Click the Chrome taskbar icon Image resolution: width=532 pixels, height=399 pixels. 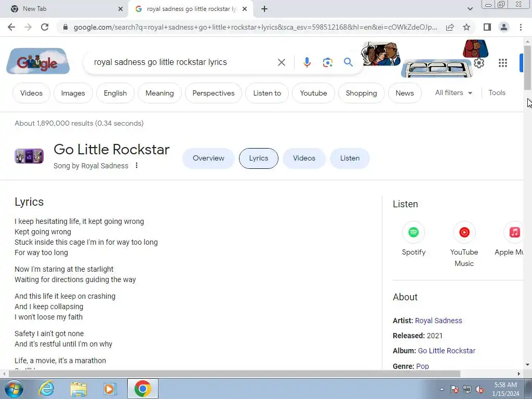coord(142,389)
